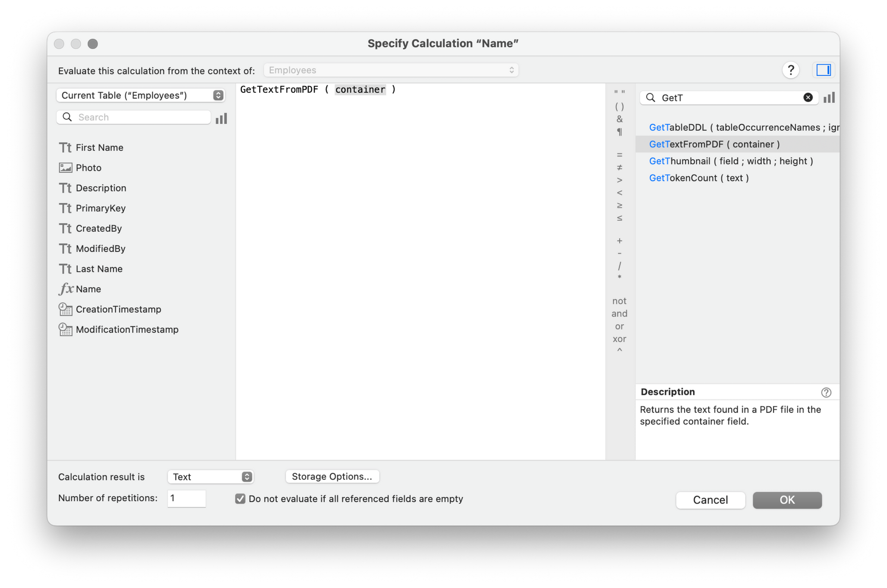Click the GetTextFromPDF text in the formula
This screenshot has width=887, height=588.
pyautogui.click(x=279, y=90)
